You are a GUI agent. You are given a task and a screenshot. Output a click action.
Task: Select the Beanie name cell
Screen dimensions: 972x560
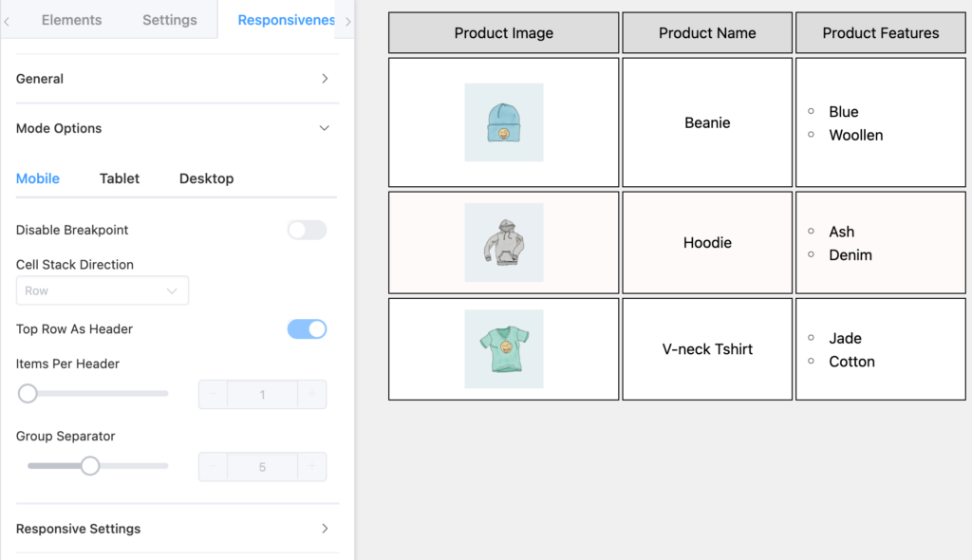pos(707,122)
